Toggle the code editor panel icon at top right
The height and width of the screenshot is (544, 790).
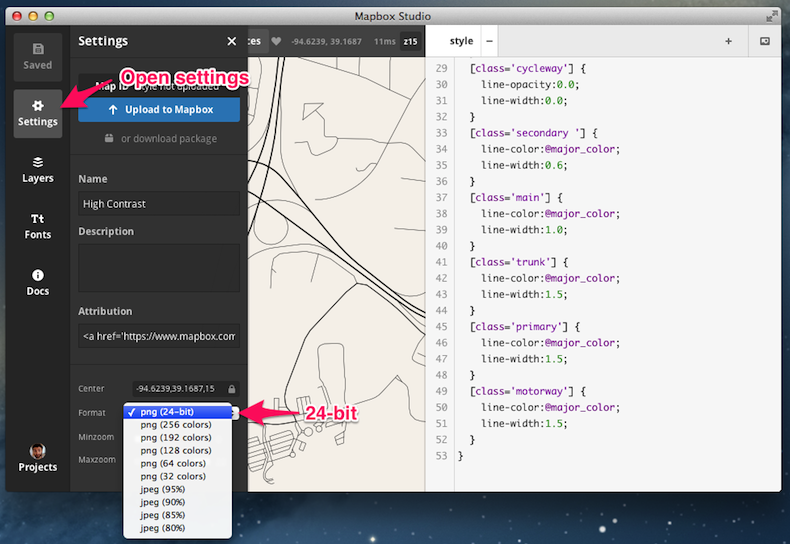click(764, 41)
